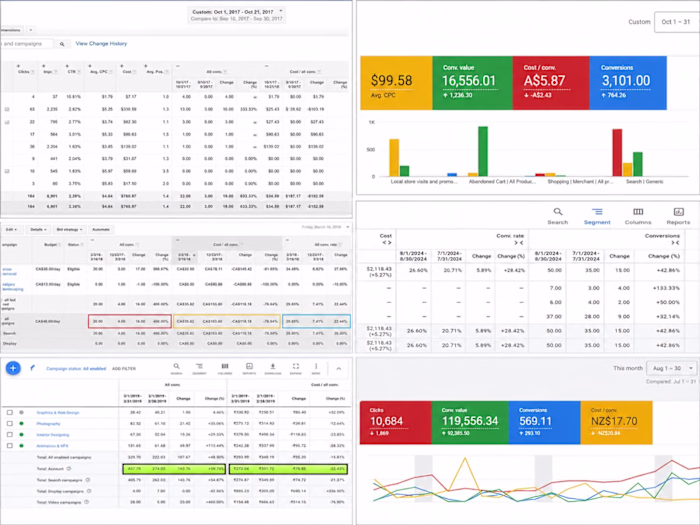Viewport: 700px width, 525px height.
Task: Open the Photography campaign link
Action: 48,424
